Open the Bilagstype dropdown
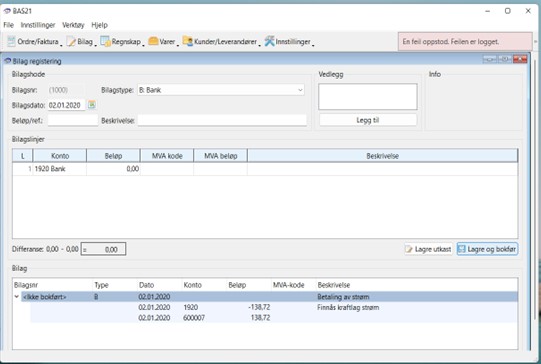Screen dimensions: 541x364 coord(221,90)
